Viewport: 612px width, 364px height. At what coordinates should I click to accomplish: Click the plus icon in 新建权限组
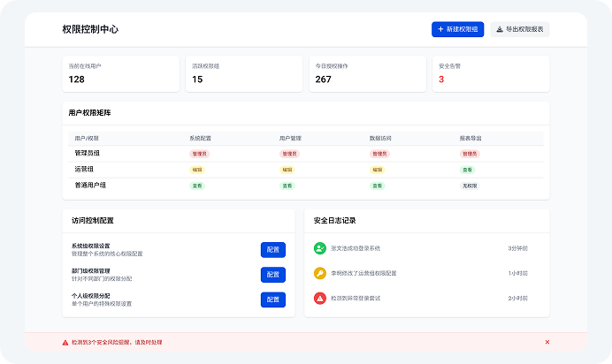pos(440,29)
